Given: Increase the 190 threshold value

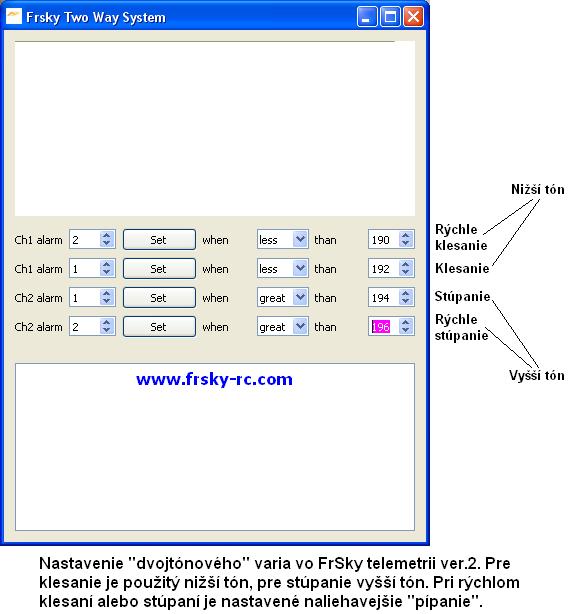Looking at the screenshot, I should coord(405,235).
